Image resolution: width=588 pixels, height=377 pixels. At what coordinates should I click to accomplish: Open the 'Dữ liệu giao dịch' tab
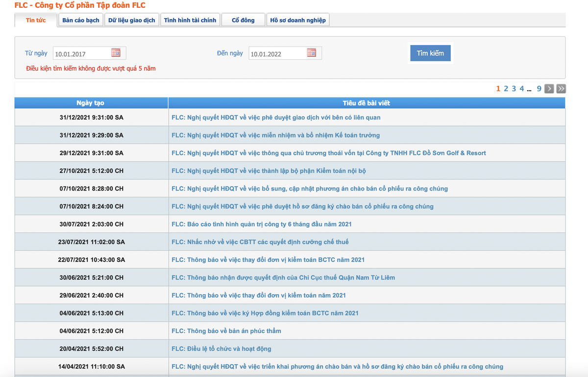point(132,20)
